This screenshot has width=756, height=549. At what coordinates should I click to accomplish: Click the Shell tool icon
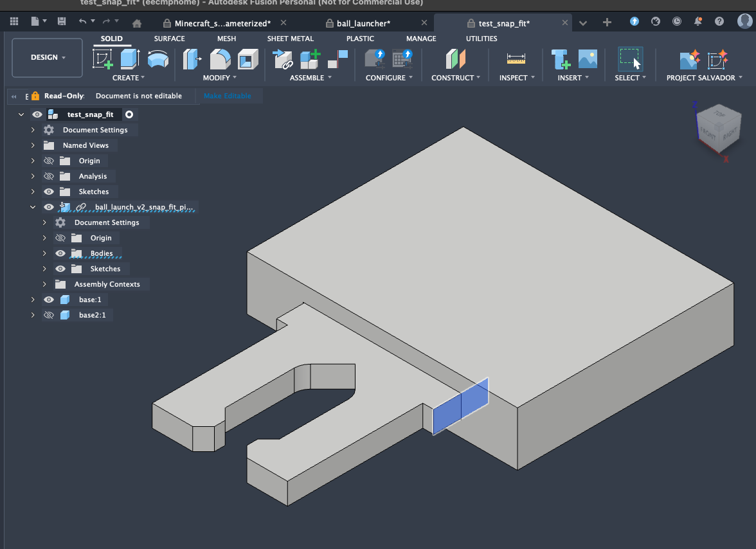(247, 59)
